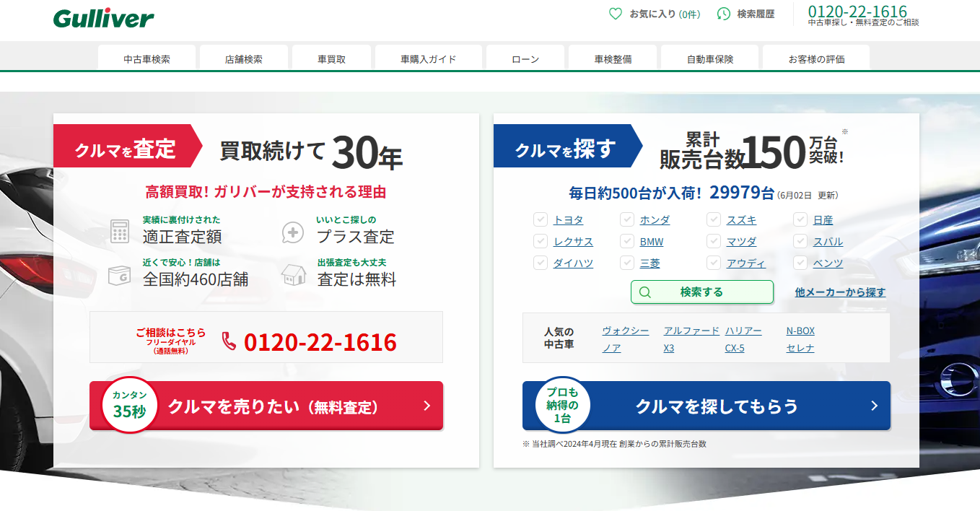Screen dimensions: 980x511
Task: Open the 中古車検索 navigation tab
Action: coord(146,59)
